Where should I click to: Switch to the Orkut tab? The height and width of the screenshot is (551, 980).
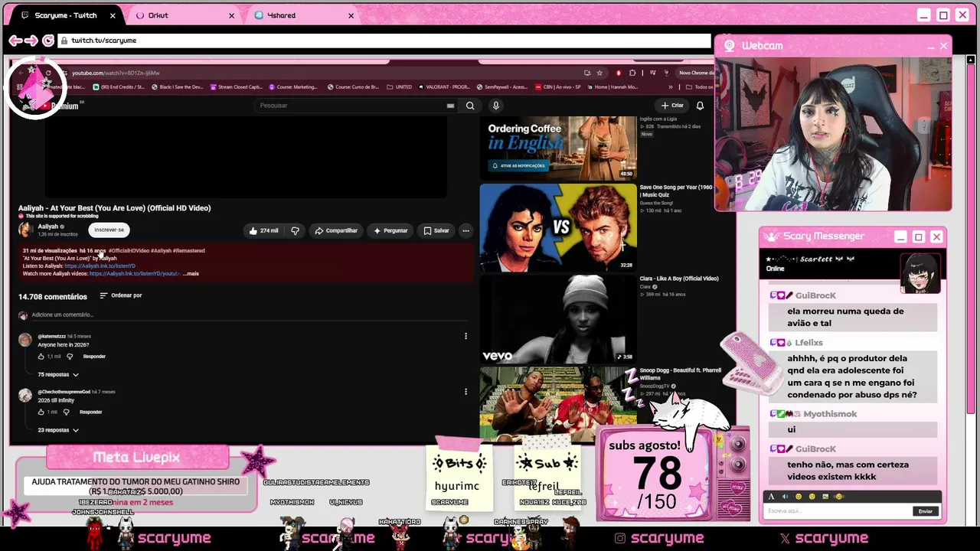point(185,15)
